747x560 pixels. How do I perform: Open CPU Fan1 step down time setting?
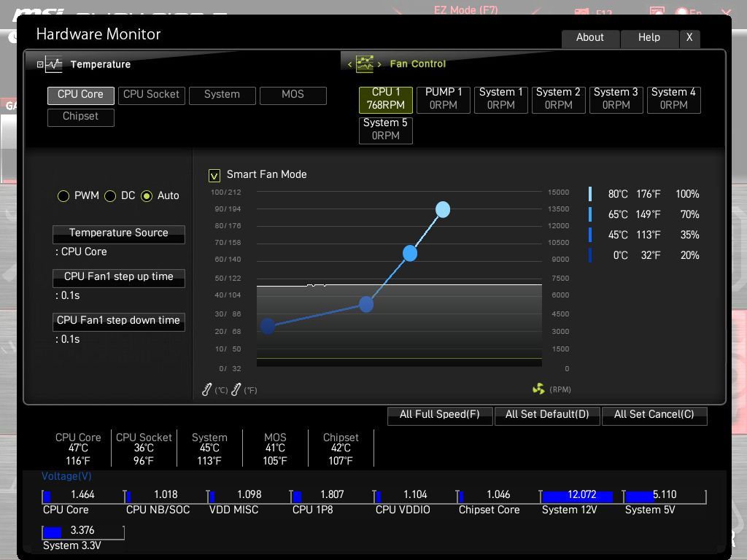coord(119,322)
